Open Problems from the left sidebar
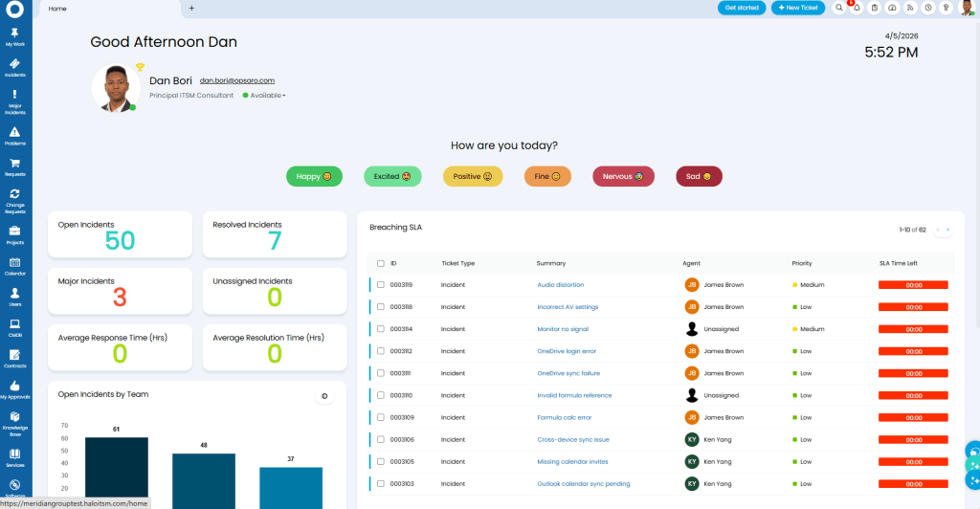Viewport: 980px width, 509px height. tap(14, 135)
